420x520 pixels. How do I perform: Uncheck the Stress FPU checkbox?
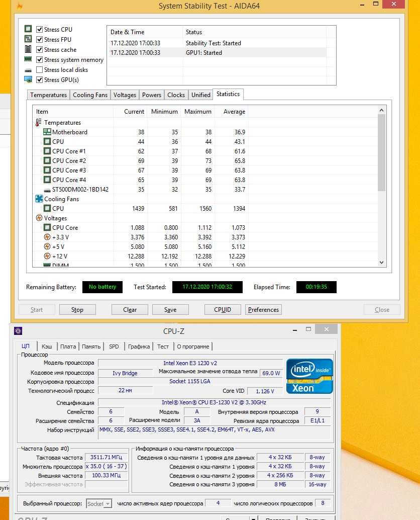pyautogui.click(x=39, y=39)
